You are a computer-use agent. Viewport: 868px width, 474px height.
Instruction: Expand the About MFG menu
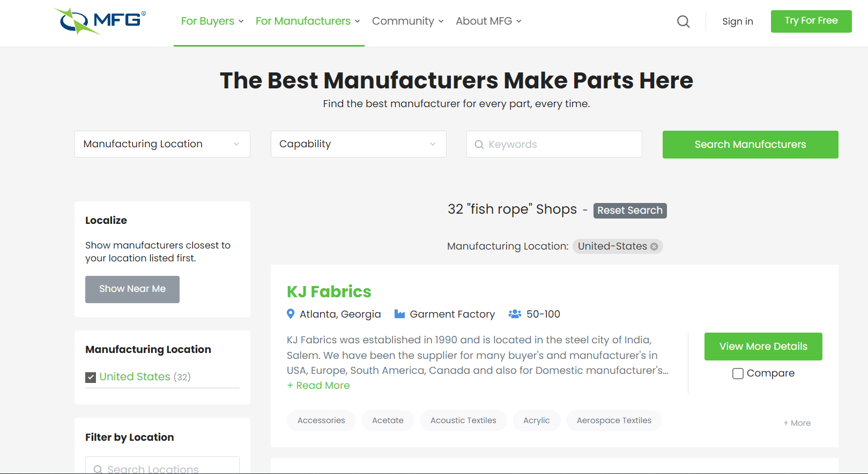coord(488,21)
